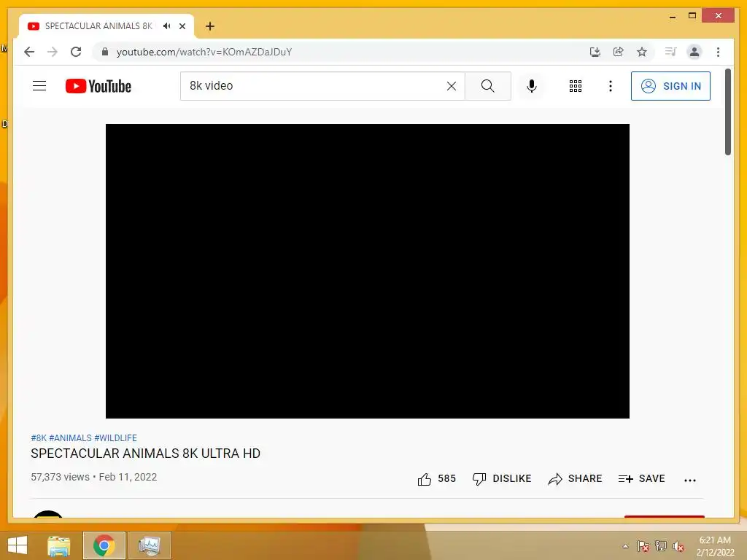Click the address bar URL

coord(204,52)
